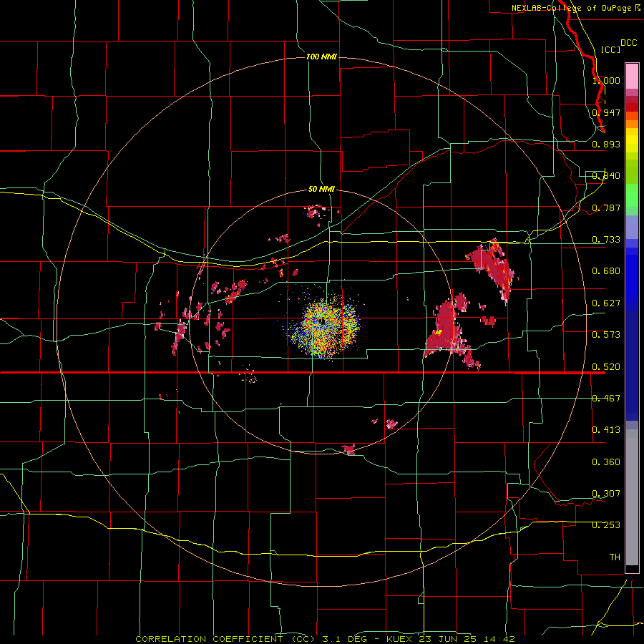The image size is (644, 644).
Task: Click the TH threshold legend label
Action: click(615, 557)
